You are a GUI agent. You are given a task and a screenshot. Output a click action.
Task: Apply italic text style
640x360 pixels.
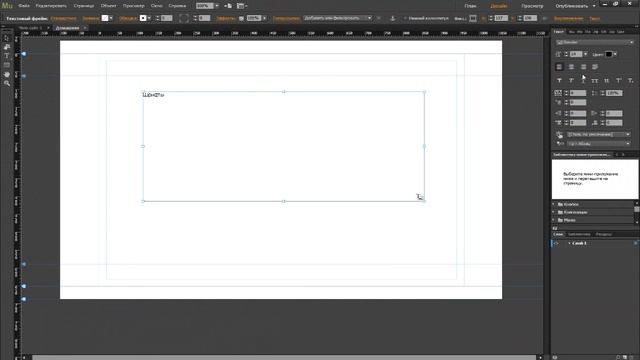[x=571, y=80]
